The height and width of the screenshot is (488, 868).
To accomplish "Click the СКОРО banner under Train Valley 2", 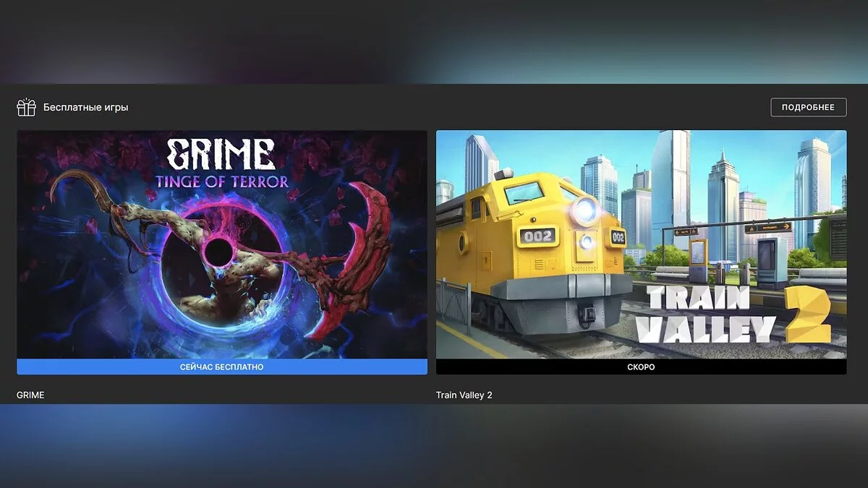I will click(641, 367).
